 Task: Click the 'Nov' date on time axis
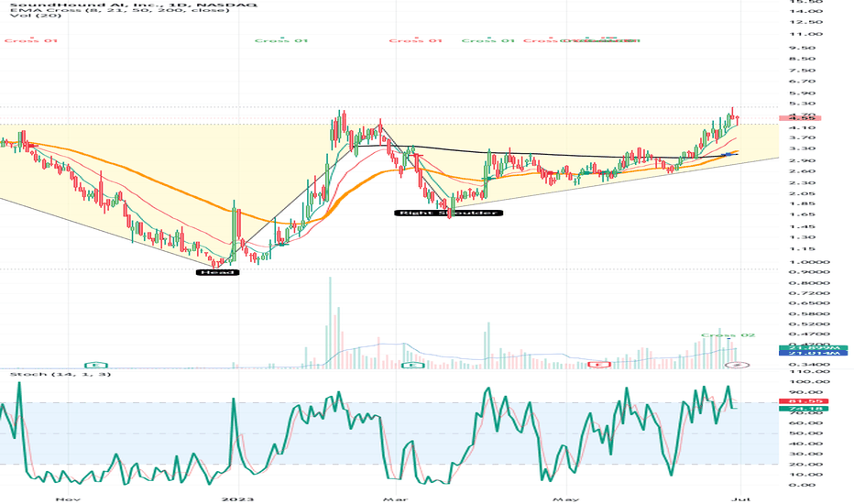point(68,499)
